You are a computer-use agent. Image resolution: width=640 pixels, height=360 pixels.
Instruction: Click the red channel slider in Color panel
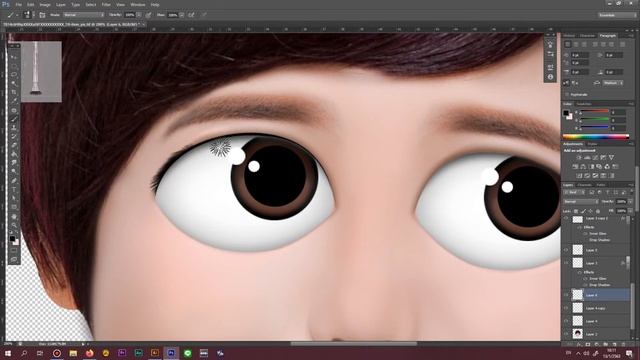pos(595,112)
